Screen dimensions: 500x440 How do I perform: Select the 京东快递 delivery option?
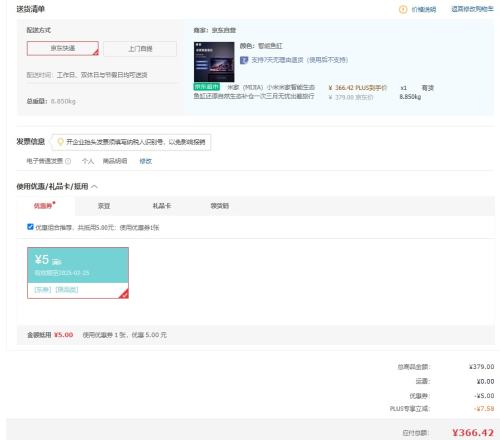[x=63, y=48]
